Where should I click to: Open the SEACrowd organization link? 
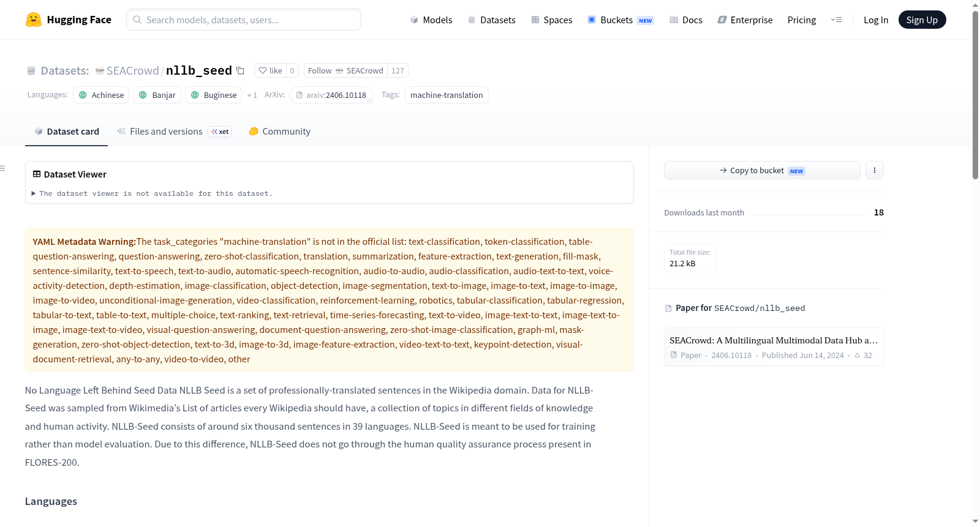click(x=132, y=71)
